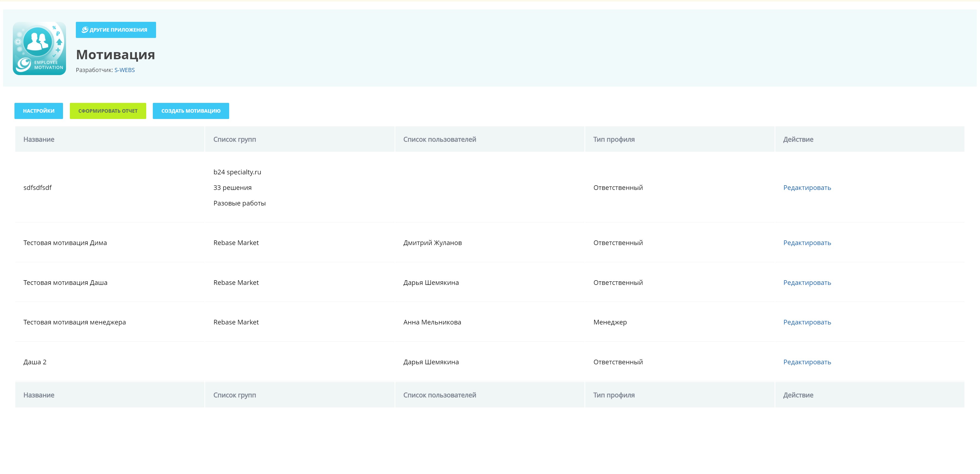This screenshot has height=474, width=980.
Task: Select the Мотивация page title
Action: point(115,55)
